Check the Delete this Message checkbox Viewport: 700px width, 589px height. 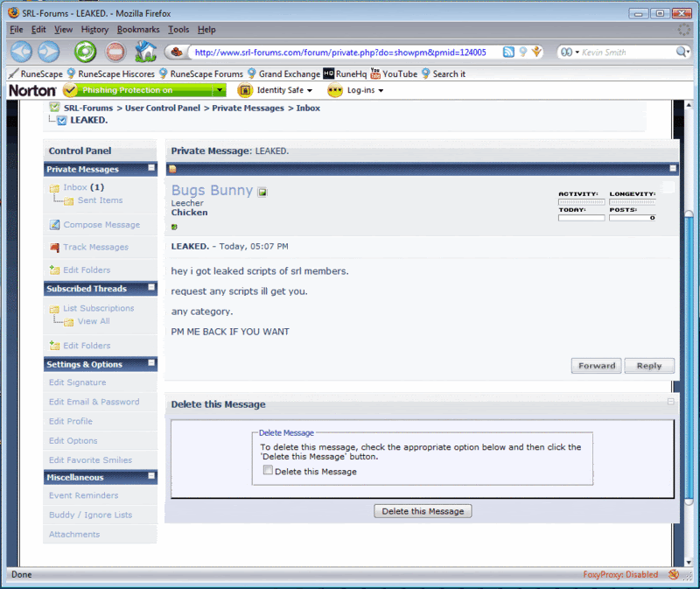(x=268, y=471)
